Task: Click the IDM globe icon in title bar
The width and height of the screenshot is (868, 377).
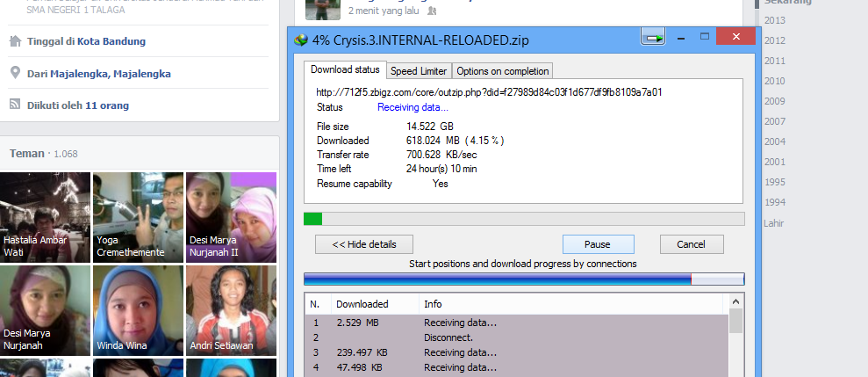Action: [300, 40]
